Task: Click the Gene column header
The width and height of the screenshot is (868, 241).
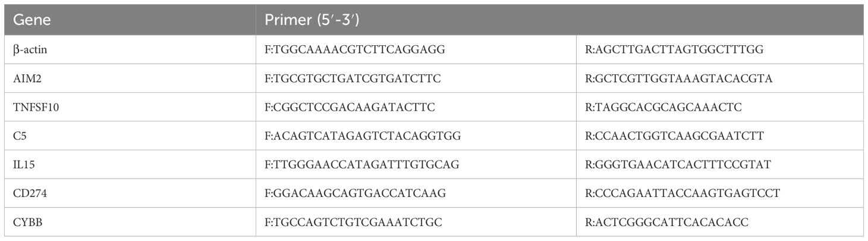Action: coord(32,20)
